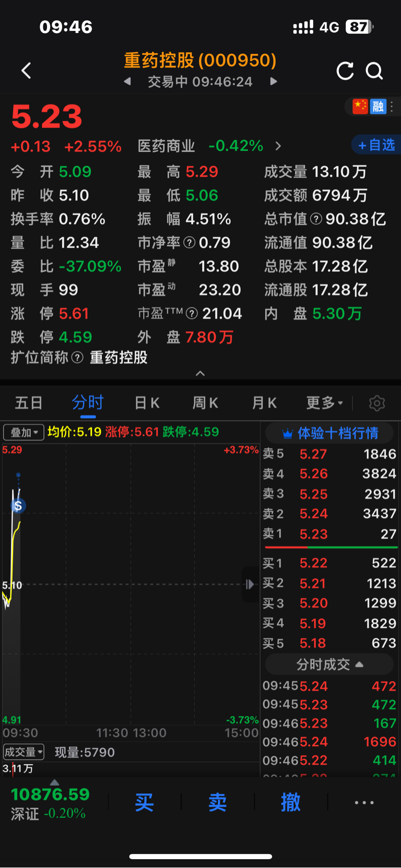The image size is (401, 868).
Task: Tap the large price 5.23
Action: click(46, 116)
